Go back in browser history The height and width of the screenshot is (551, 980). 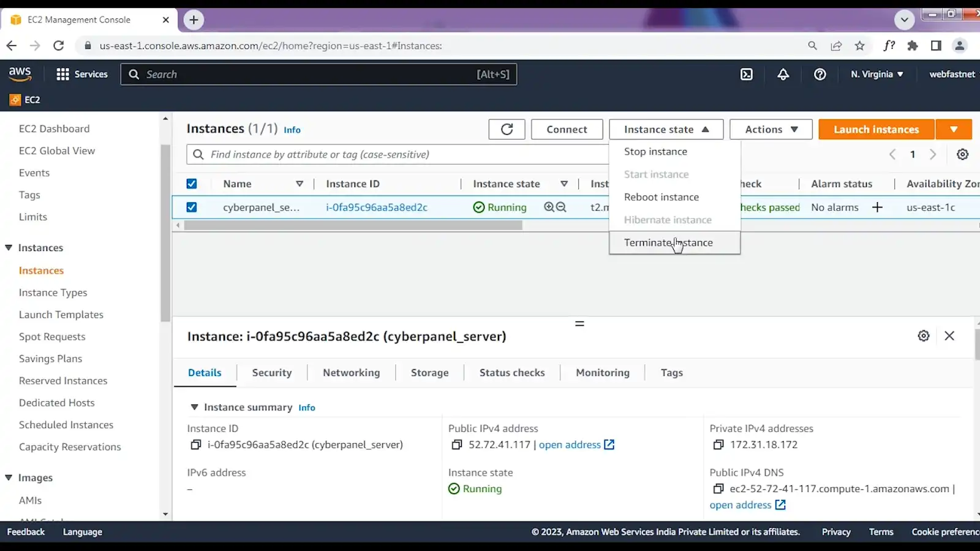[x=12, y=45]
